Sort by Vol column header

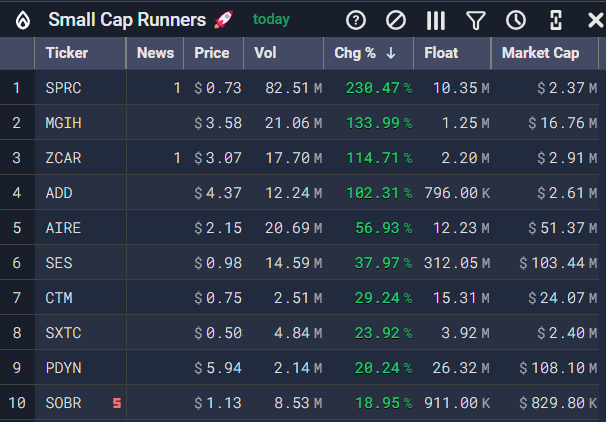click(284, 53)
